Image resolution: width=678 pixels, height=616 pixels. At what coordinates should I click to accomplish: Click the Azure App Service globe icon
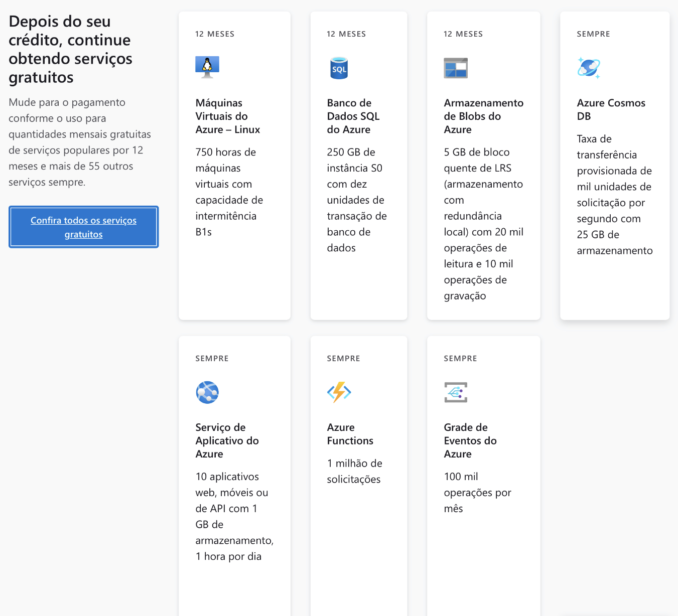pos(207,392)
